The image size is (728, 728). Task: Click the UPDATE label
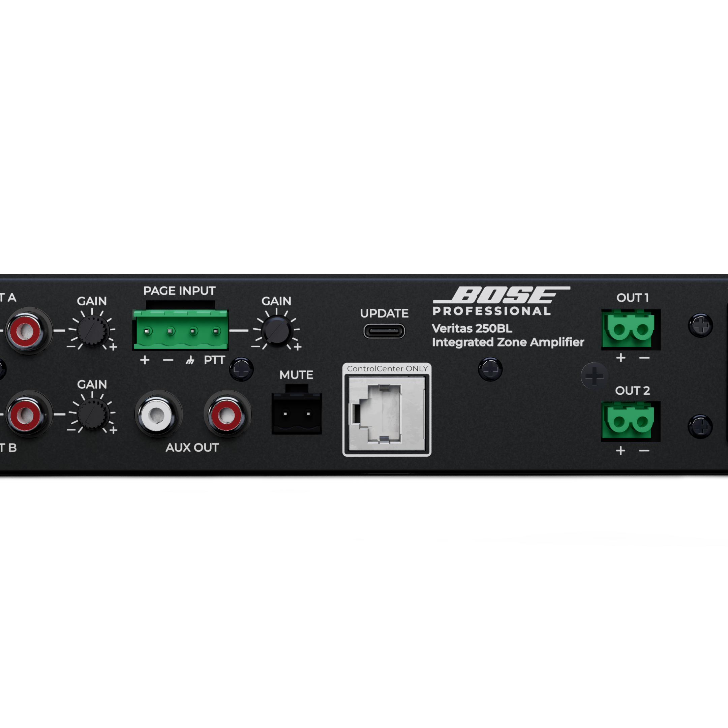click(384, 313)
